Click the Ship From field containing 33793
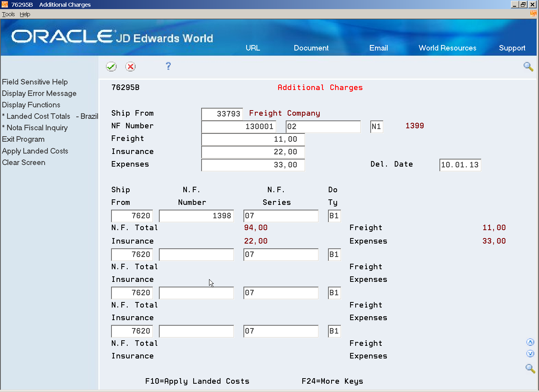 tap(222, 114)
